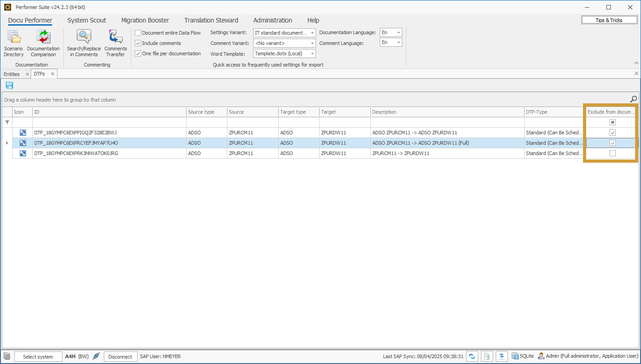Collapse the ribbon with chevron arrow

click(636, 63)
